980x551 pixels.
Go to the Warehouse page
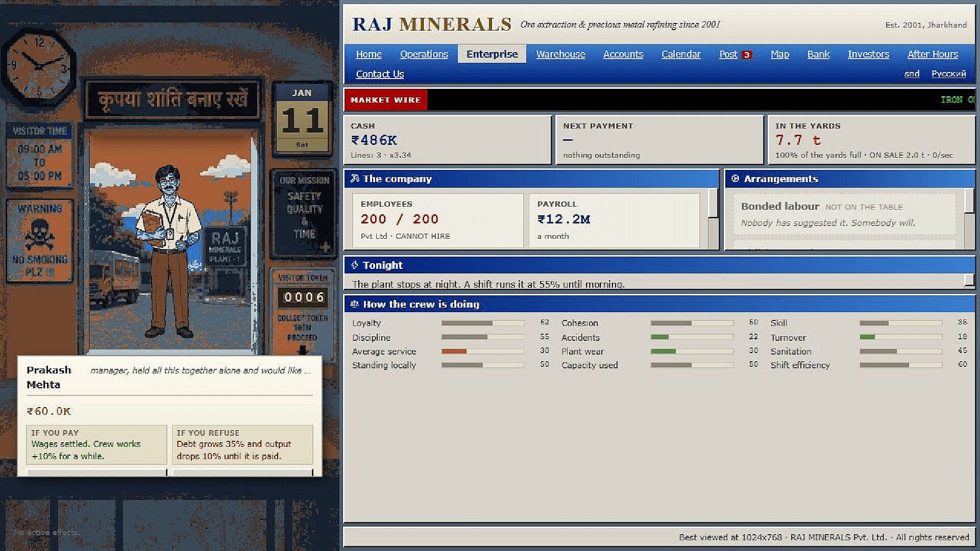(x=560, y=54)
